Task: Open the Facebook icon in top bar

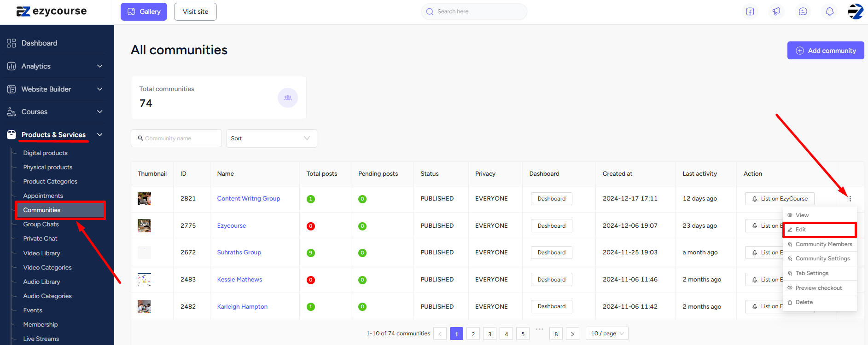Action: (750, 11)
